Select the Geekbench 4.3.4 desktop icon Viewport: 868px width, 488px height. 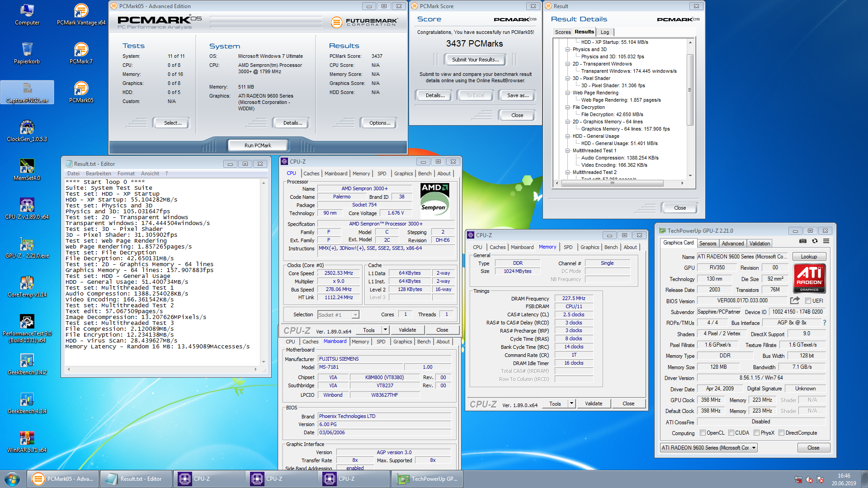[27, 403]
